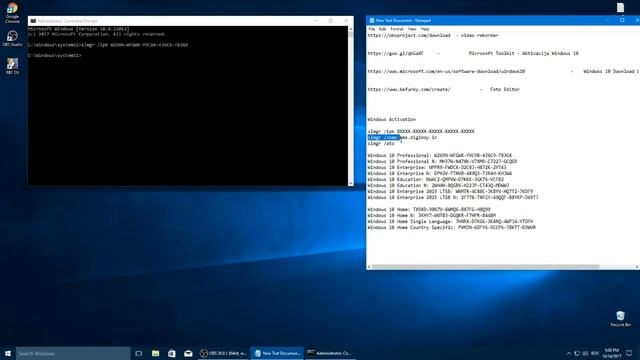Maximize the Notepad window
640x360 pixels.
[x=622, y=20]
